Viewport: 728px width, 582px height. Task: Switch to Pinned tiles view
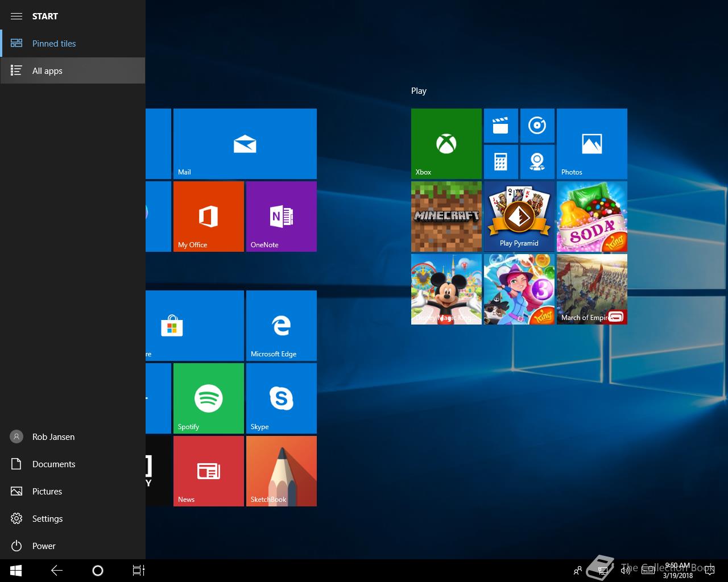73,44
